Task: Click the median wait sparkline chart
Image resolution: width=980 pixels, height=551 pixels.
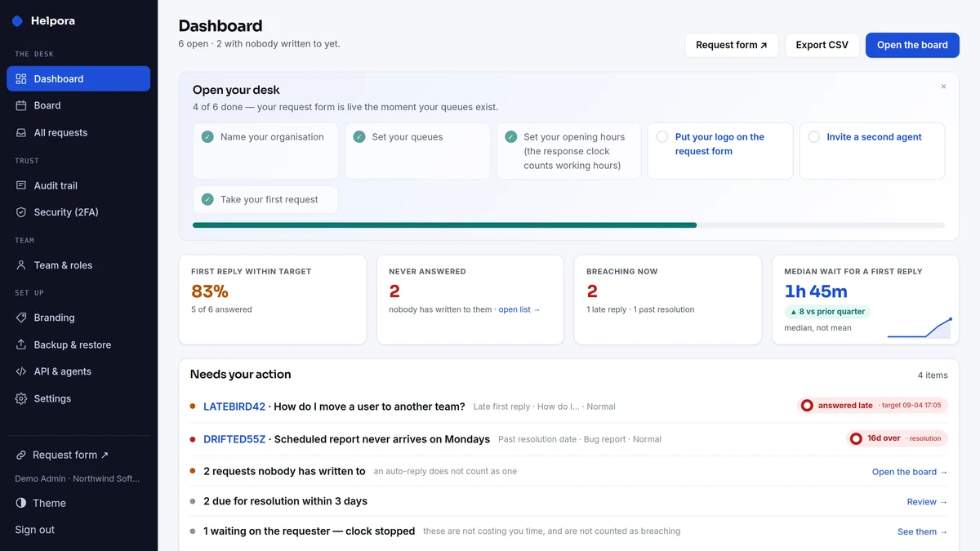Action: coord(920,328)
